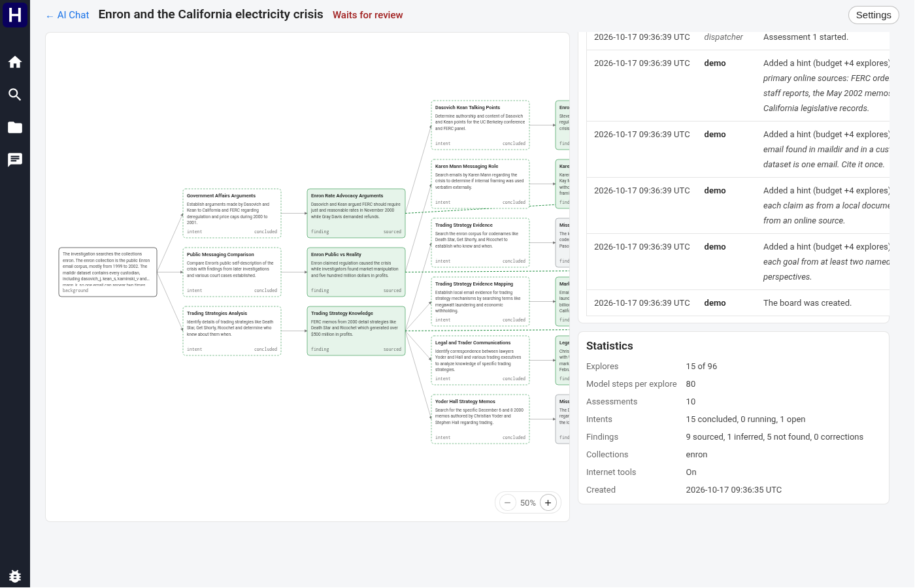Click the Intents value '15 concluded, 0 running, 1 open'
The width and height of the screenshot is (915, 588).
pos(745,419)
